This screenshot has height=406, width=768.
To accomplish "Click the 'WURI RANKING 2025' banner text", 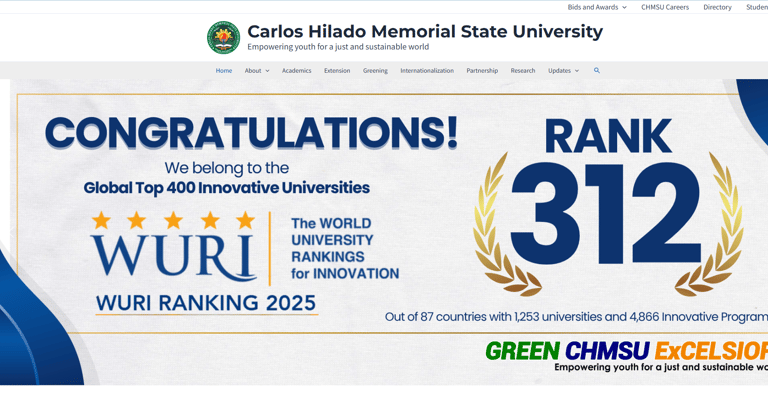I will (x=206, y=303).
